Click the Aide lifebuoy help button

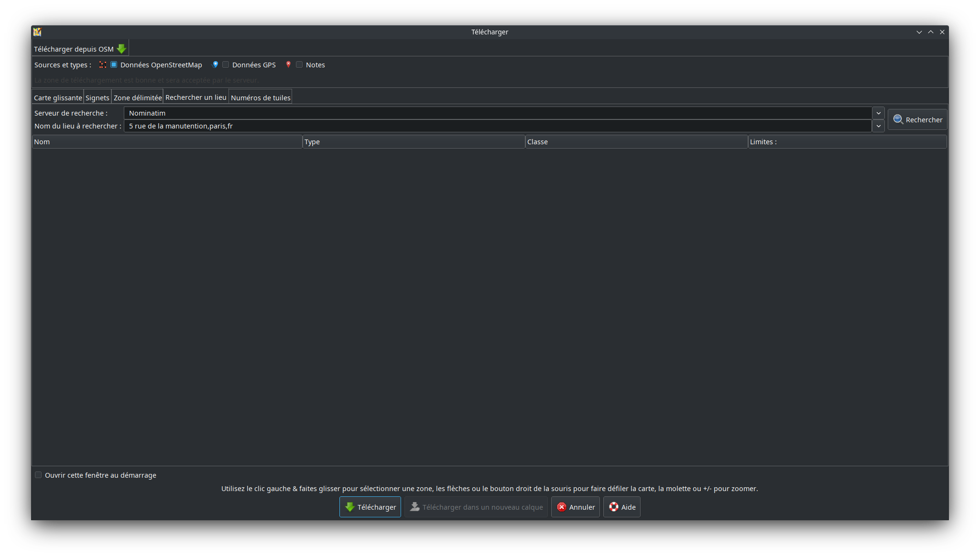pos(621,507)
